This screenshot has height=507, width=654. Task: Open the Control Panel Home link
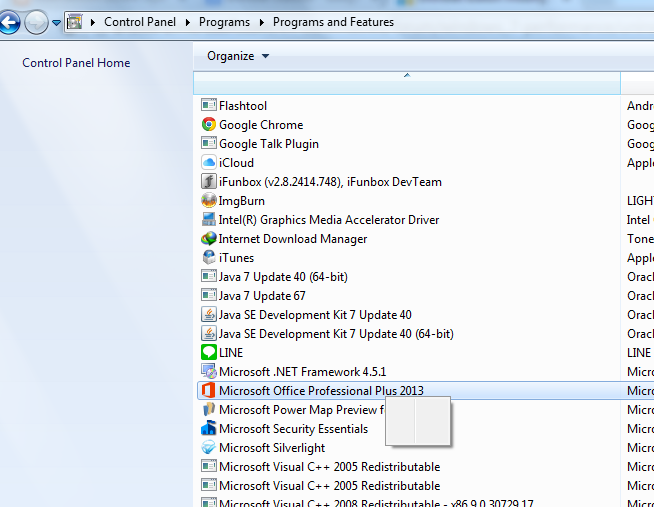76,63
